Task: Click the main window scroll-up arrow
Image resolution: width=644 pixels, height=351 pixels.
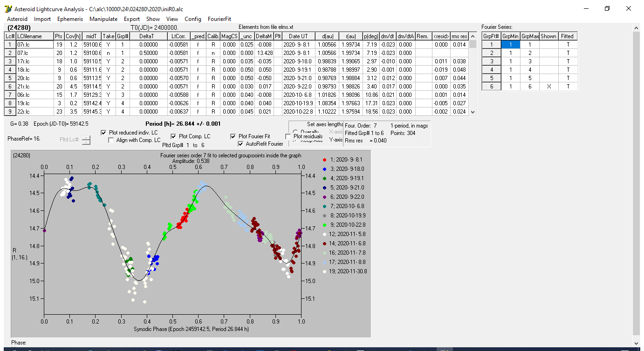Action: tap(637, 28)
